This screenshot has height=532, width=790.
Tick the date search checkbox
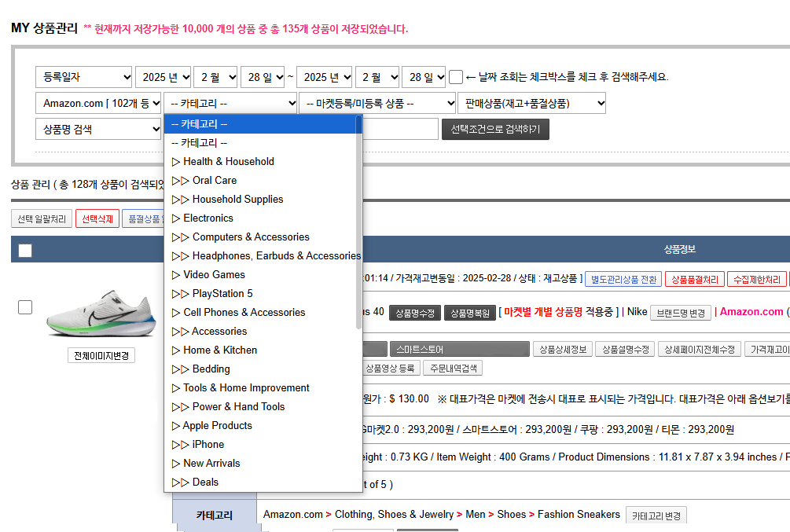pyautogui.click(x=456, y=77)
